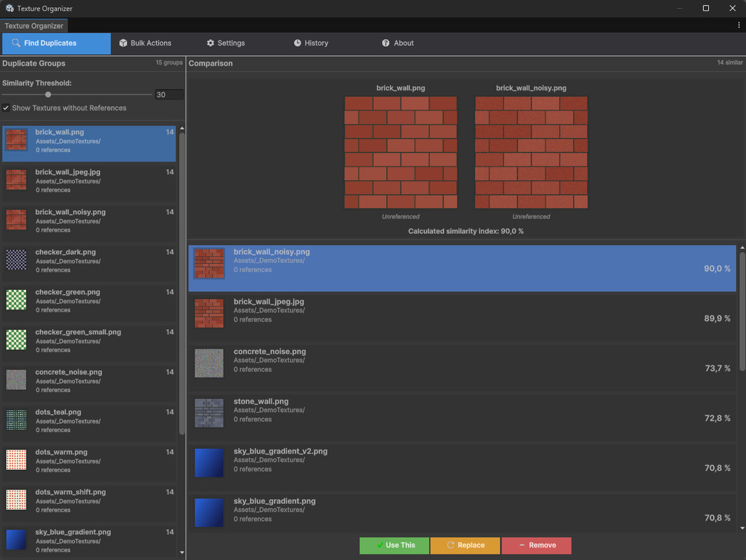
Task: Select concrete_noise.png 73,7 % comparison row
Action: coord(462,368)
